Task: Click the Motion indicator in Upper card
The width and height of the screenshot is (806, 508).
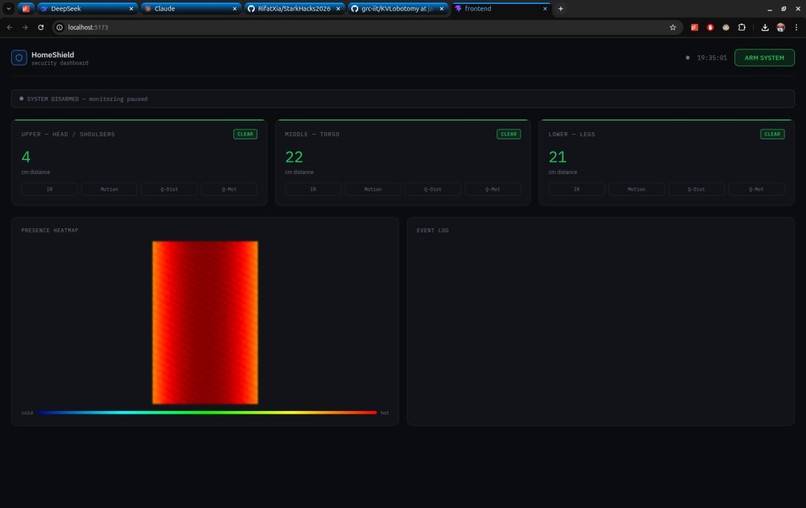Action: [109, 189]
